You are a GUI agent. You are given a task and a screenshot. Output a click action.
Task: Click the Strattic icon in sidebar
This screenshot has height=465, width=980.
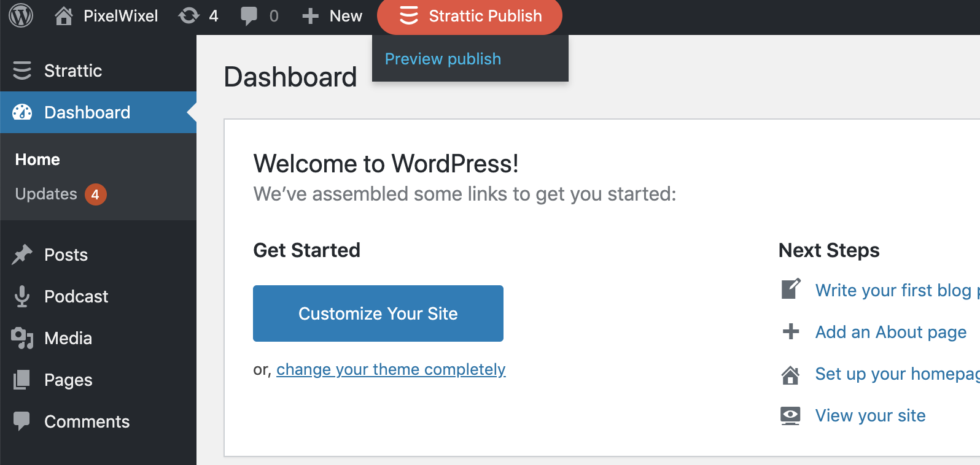(x=22, y=71)
